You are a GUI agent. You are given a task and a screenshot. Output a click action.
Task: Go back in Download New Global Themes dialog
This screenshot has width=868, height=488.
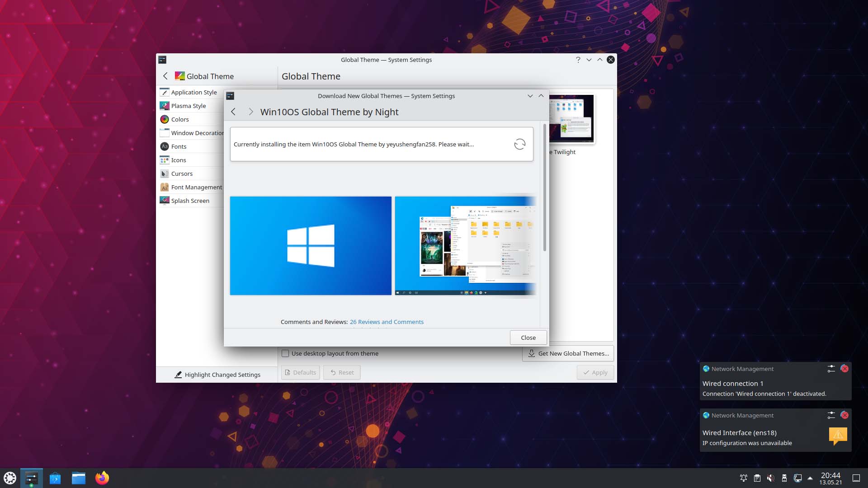click(x=233, y=112)
